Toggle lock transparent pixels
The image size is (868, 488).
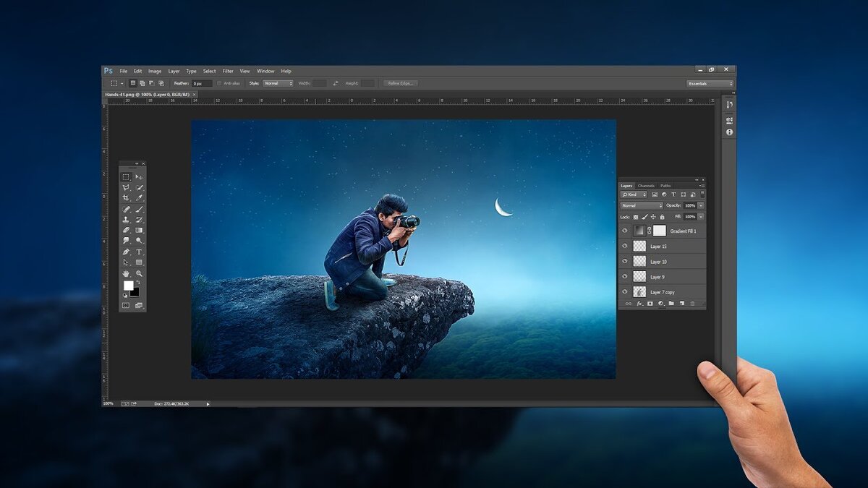pos(636,217)
